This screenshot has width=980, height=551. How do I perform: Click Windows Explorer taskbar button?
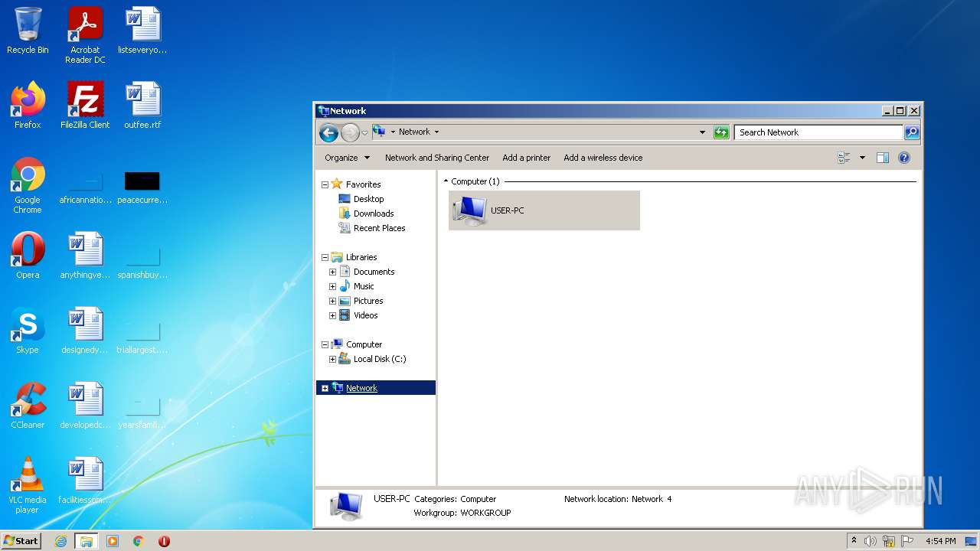[86, 541]
